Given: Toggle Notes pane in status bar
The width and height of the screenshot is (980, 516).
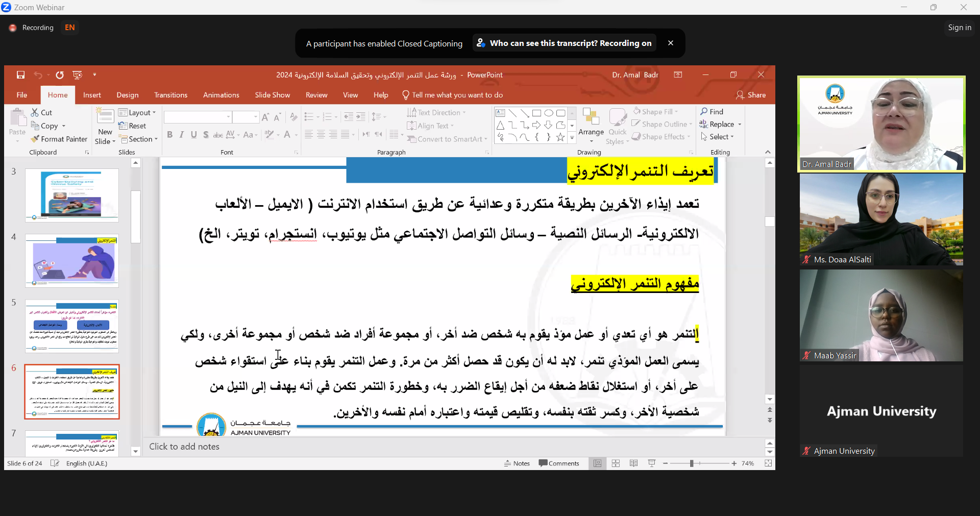Looking at the screenshot, I should (x=517, y=463).
